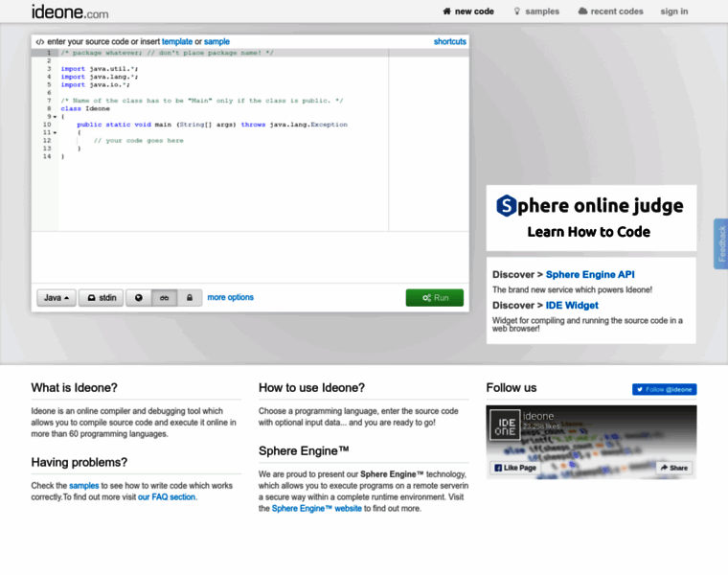This screenshot has width=728, height=575.
Task: Click the 'ideone' Facebook page name
Action: pos(538,416)
